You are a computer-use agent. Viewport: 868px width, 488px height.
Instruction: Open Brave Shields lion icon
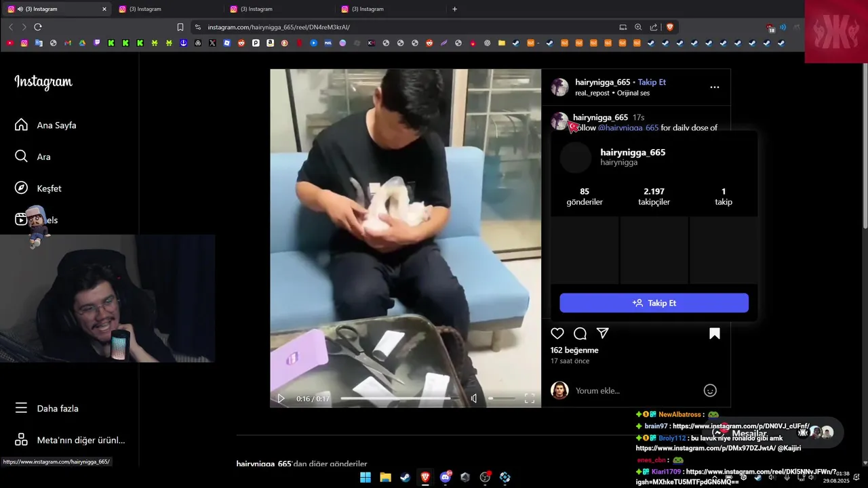tap(670, 27)
